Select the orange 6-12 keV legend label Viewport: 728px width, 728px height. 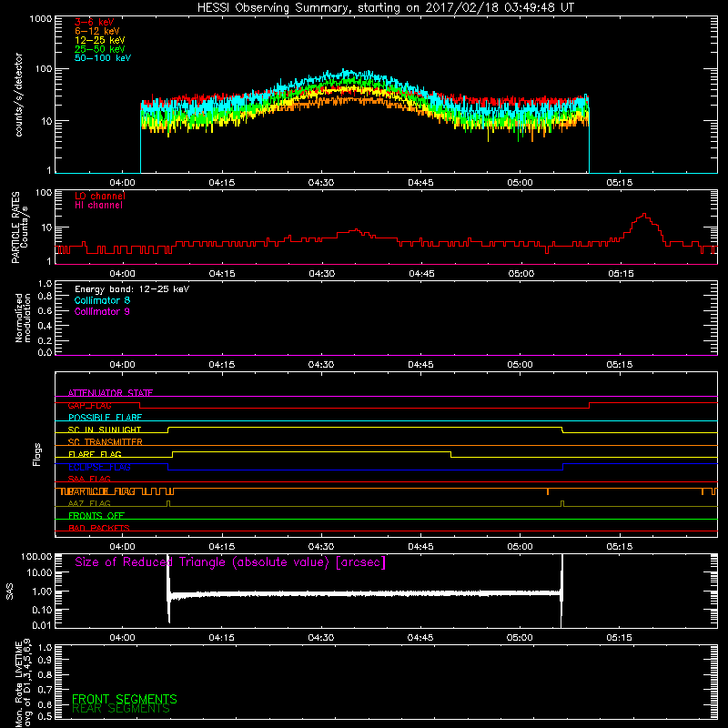(97, 31)
